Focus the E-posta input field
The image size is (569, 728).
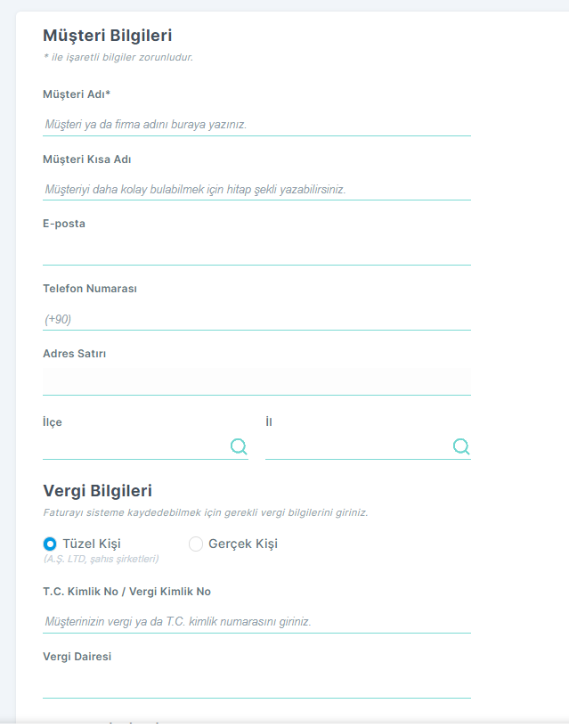256,254
